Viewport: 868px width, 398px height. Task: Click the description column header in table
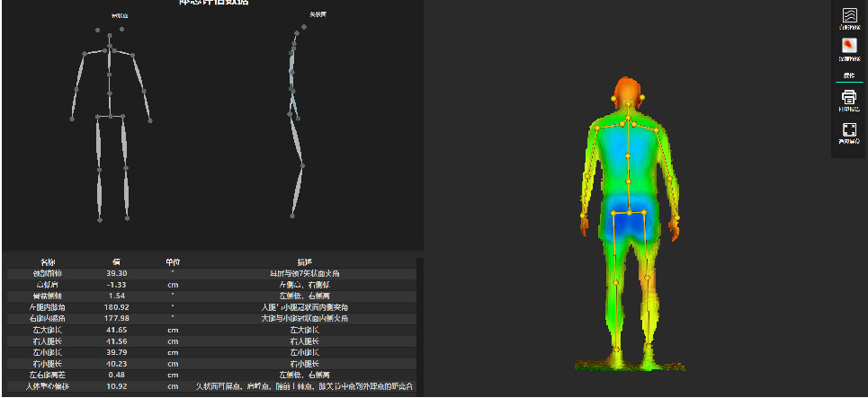point(304,262)
